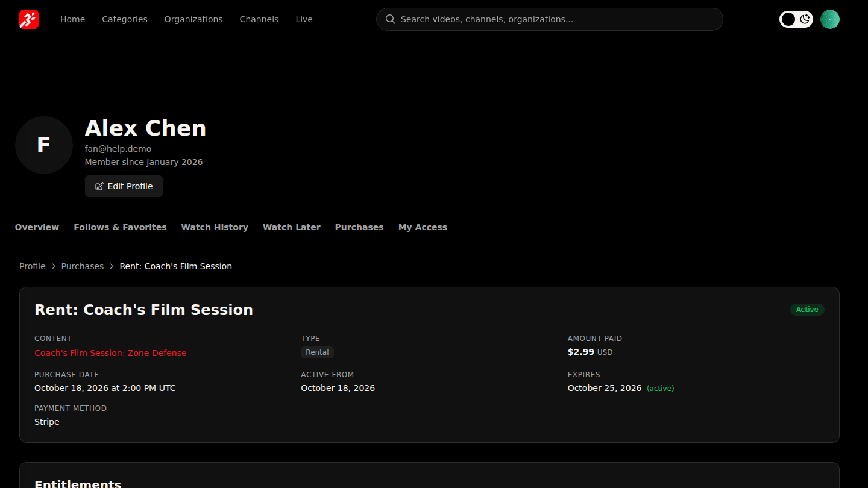Click the moon icon in theme switch
The image size is (868, 488).
tap(805, 19)
